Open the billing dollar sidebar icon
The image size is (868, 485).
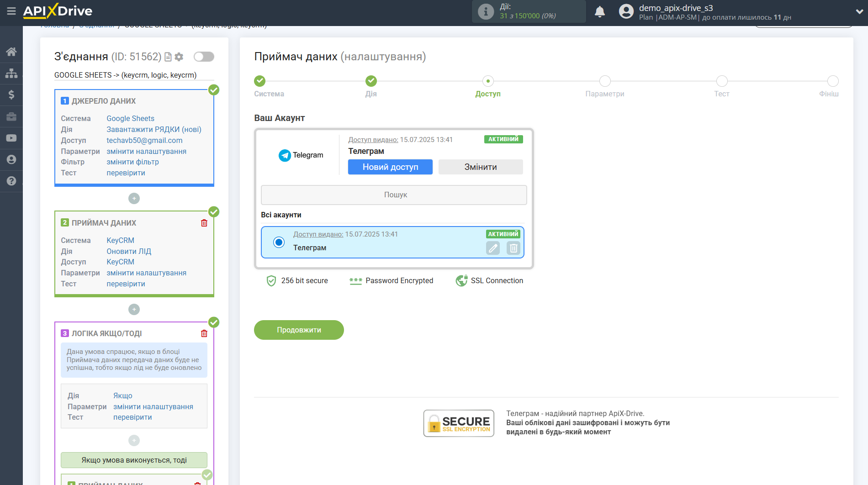click(x=11, y=95)
